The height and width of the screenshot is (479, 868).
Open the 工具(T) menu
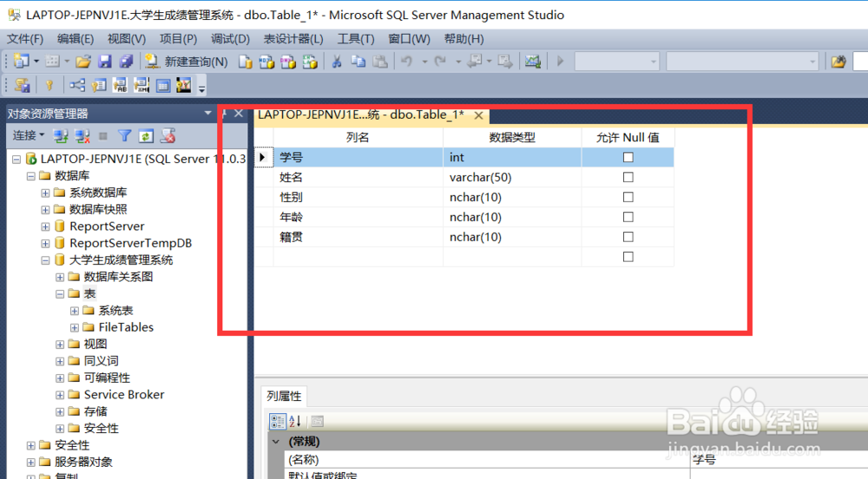coord(355,39)
